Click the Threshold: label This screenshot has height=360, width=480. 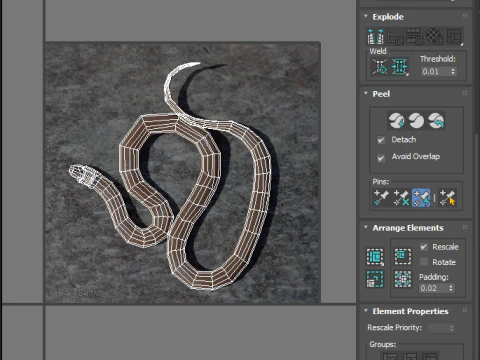[x=438, y=59]
